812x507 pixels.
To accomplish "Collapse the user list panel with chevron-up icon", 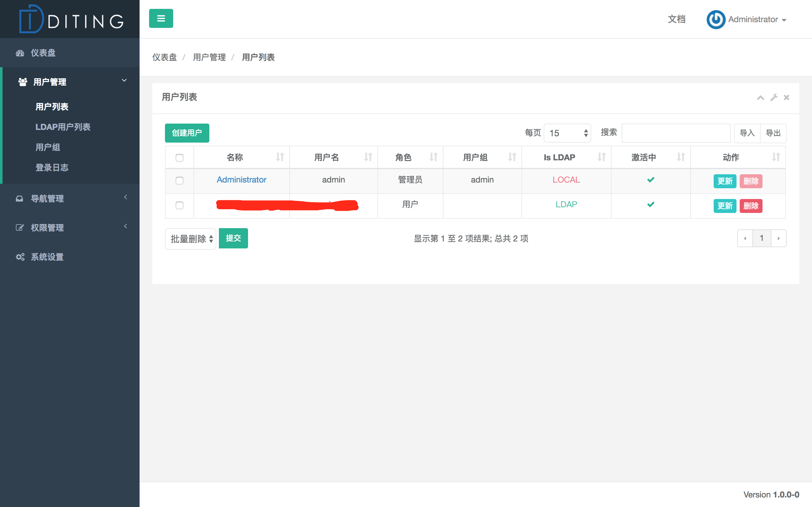I will [x=760, y=98].
